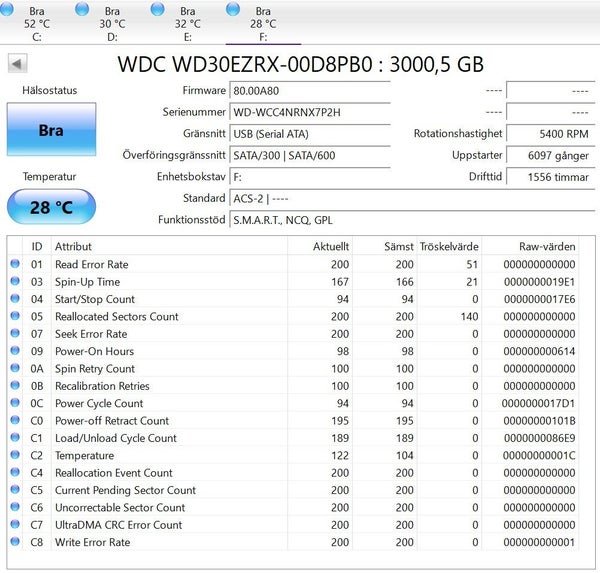Select the Spin-Up Time attribute text
The width and height of the screenshot is (600, 573).
pos(87,282)
